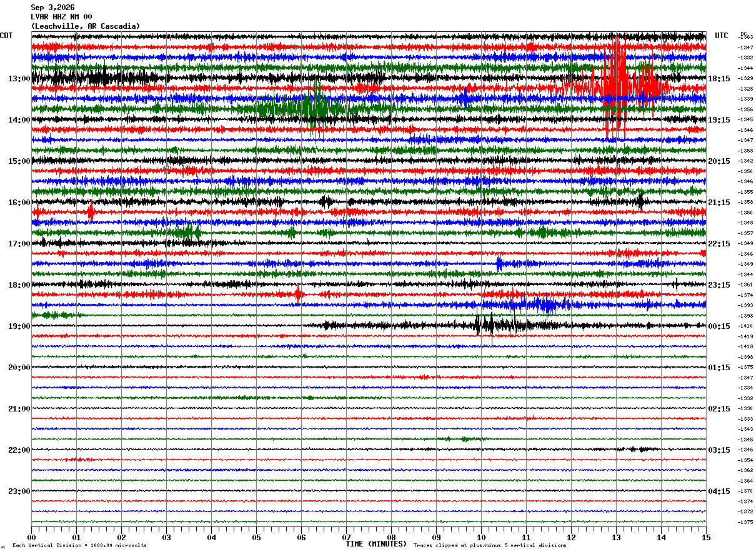Click the UTC column header
Image resolution: width=756 pixels, height=554 pixels.
(x=722, y=36)
